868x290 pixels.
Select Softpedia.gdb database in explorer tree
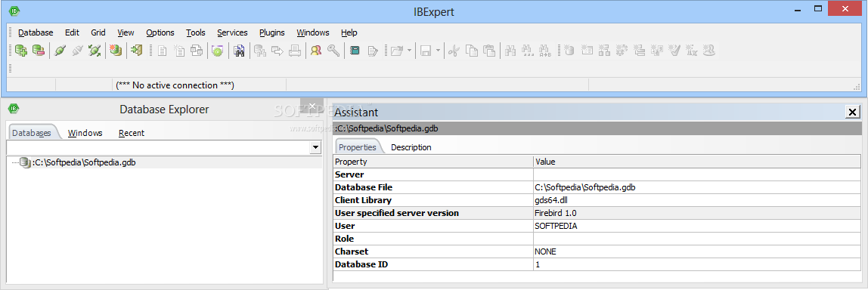pos(84,162)
